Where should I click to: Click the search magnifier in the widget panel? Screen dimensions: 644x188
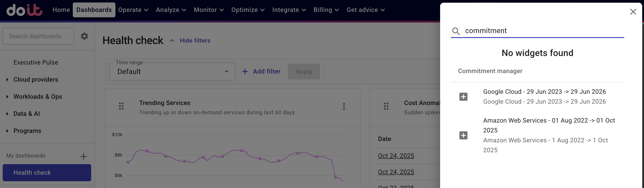[x=456, y=31]
